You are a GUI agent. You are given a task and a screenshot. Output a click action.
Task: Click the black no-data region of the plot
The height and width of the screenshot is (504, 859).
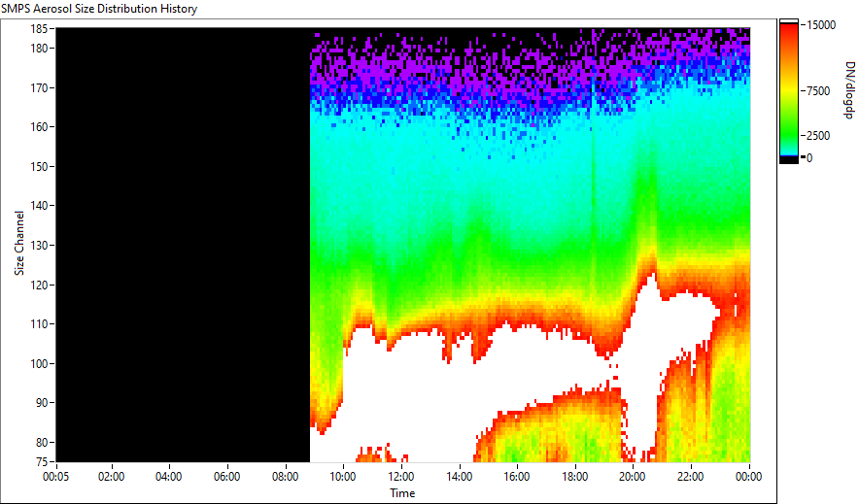point(183,245)
